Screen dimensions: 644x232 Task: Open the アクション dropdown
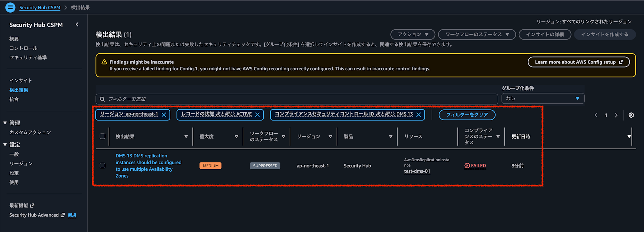click(x=413, y=34)
